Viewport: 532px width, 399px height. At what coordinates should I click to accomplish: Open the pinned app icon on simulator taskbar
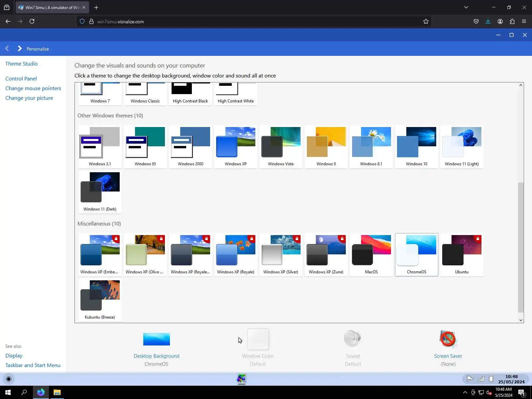pos(242,379)
